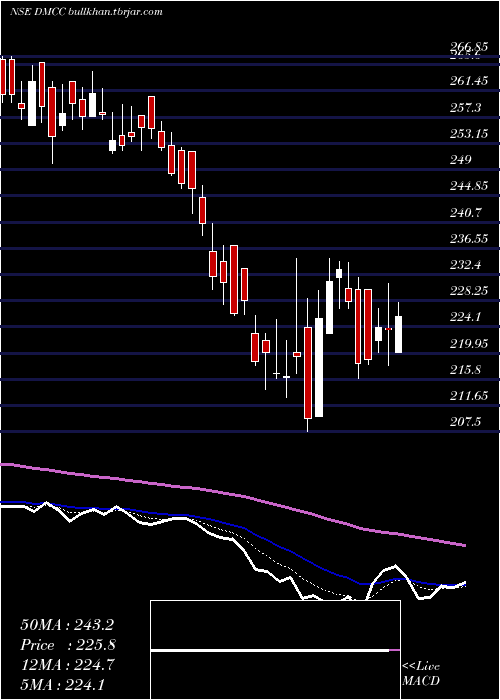Click the 236.55 price axis label
500x700 pixels.
pos(470,239)
